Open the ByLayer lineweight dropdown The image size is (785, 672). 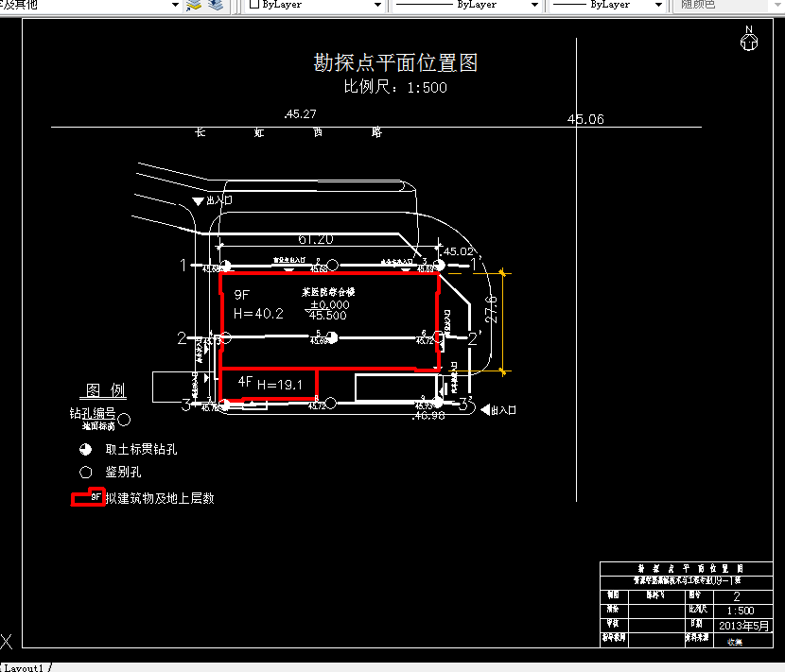coord(659,5)
